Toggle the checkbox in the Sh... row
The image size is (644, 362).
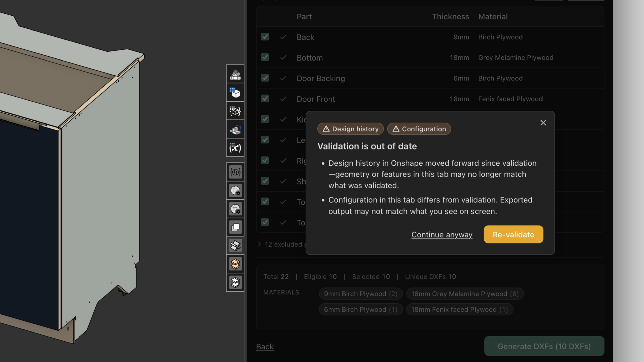[x=265, y=181]
